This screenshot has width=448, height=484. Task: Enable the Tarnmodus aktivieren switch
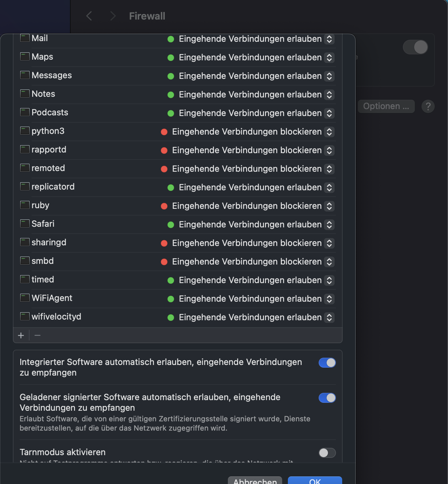[x=327, y=453]
